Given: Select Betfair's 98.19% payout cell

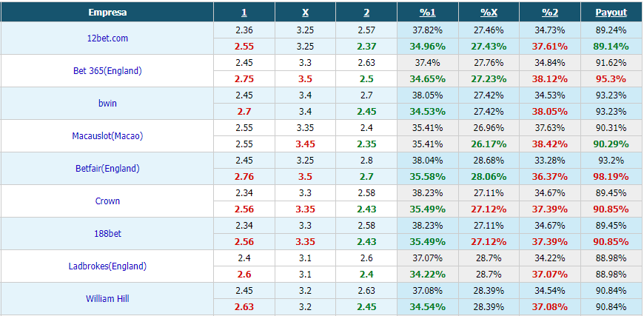Looking at the screenshot, I should pyautogui.click(x=611, y=176).
